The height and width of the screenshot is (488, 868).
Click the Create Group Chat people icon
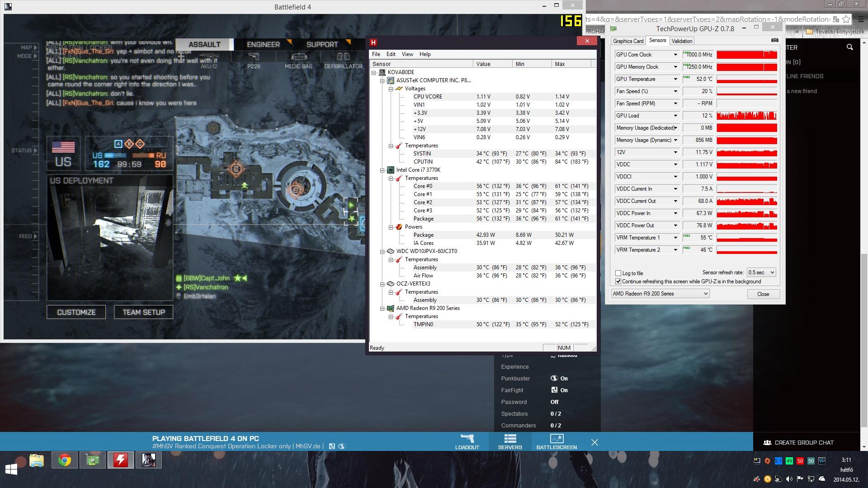(x=767, y=443)
